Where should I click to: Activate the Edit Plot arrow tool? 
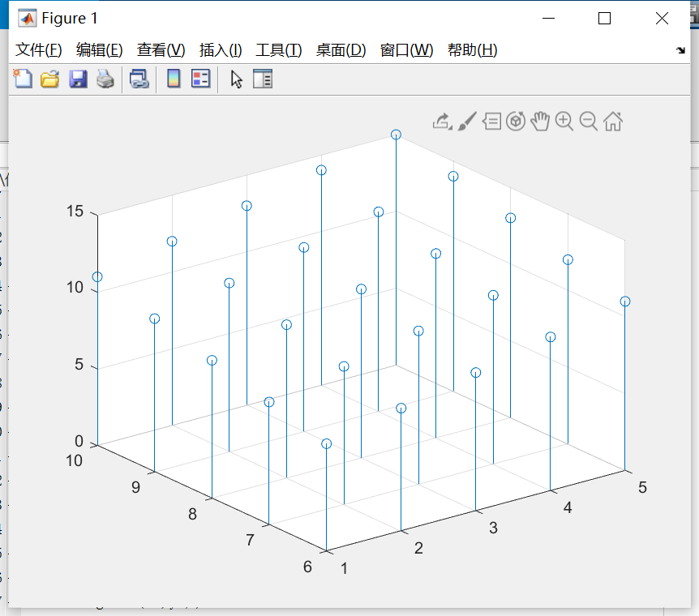pos(236,79)
